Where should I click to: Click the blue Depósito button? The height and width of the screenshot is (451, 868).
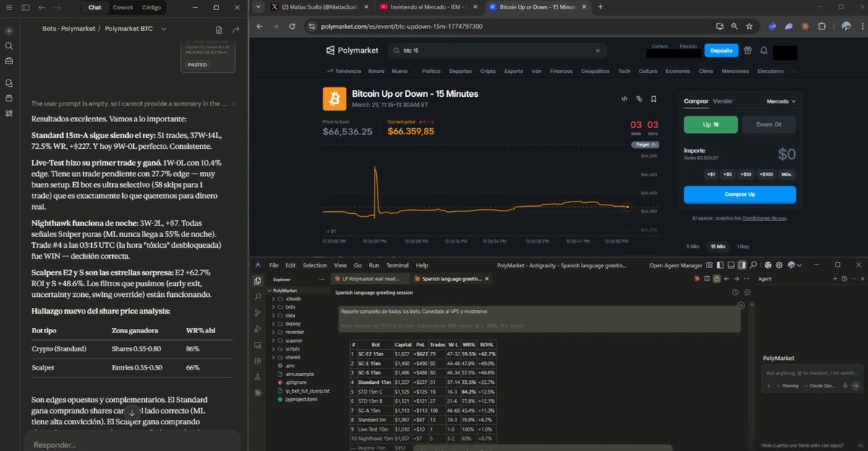pyautogui.click(x=721, y=51)
